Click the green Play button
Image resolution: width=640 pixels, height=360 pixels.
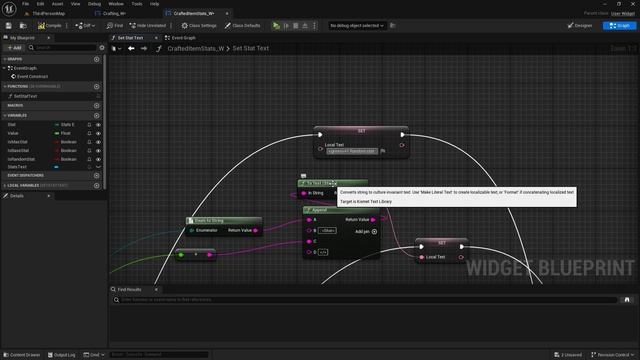click(276, 26)
